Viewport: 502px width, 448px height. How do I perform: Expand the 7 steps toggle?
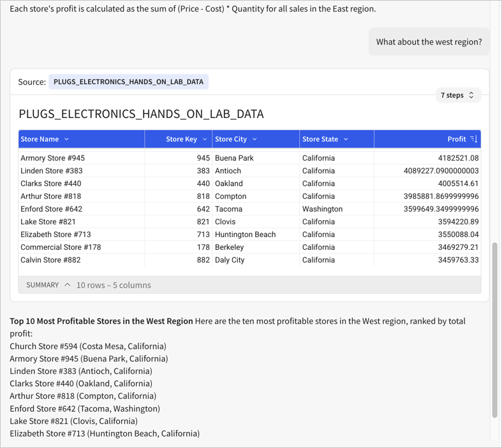[458, 96]
